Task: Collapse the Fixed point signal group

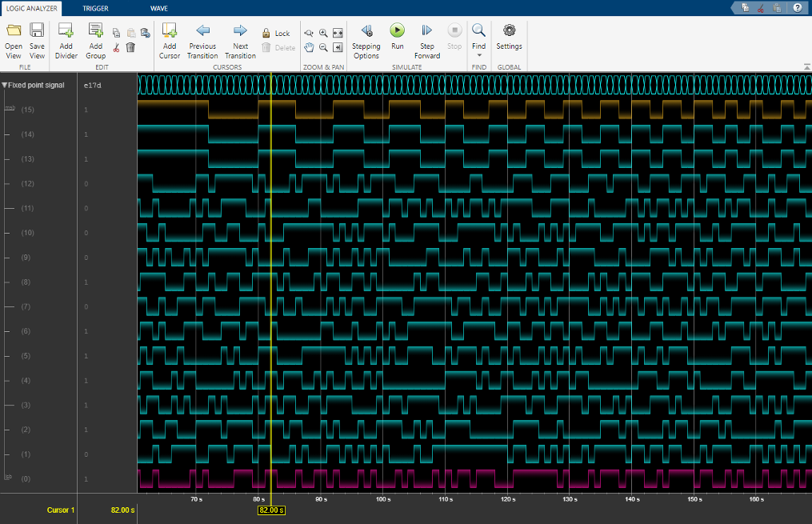Action: tap(5, 85)
